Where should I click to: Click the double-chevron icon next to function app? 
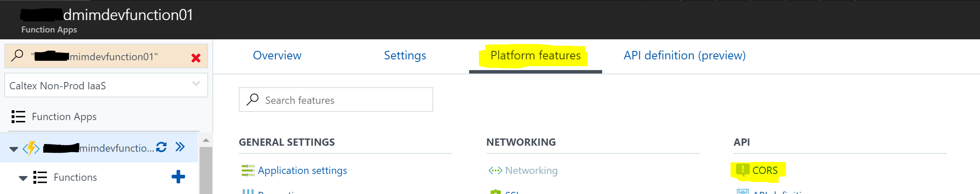click(180, 147)
